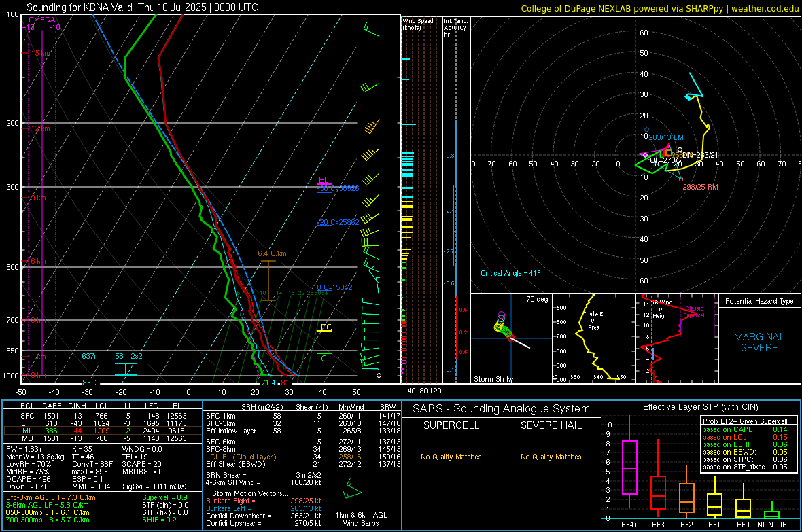Click the 12 km height marker
The width and height of the screenshot is (802, 532).
click(x=40, y=128)
